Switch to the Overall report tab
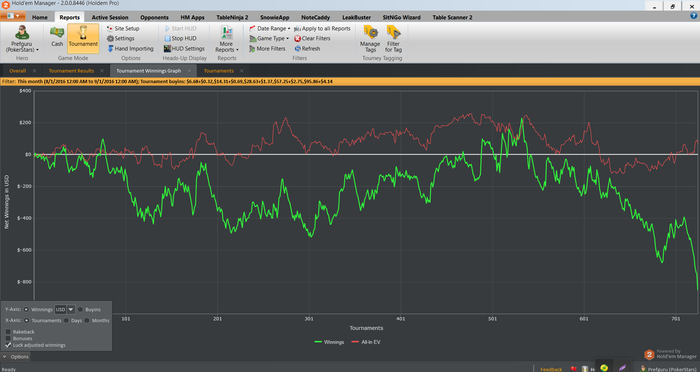700x372 pixels. (x=17, y=71)
